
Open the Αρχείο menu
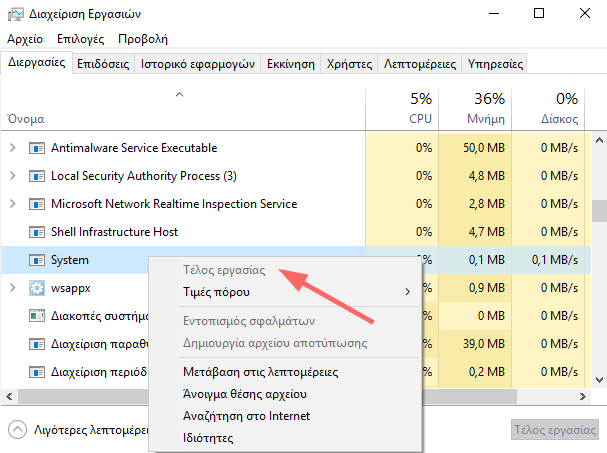click(x=25, y=39)
